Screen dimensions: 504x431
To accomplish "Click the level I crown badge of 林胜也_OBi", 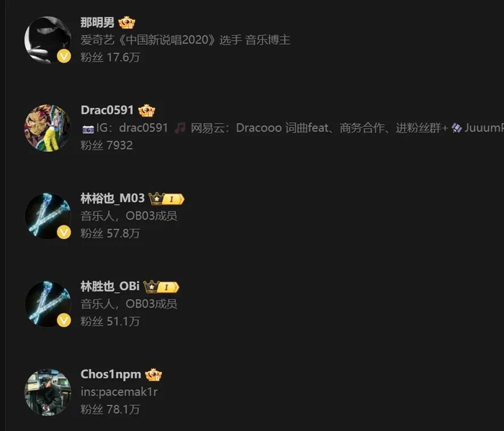I will [x=161, y=287].
